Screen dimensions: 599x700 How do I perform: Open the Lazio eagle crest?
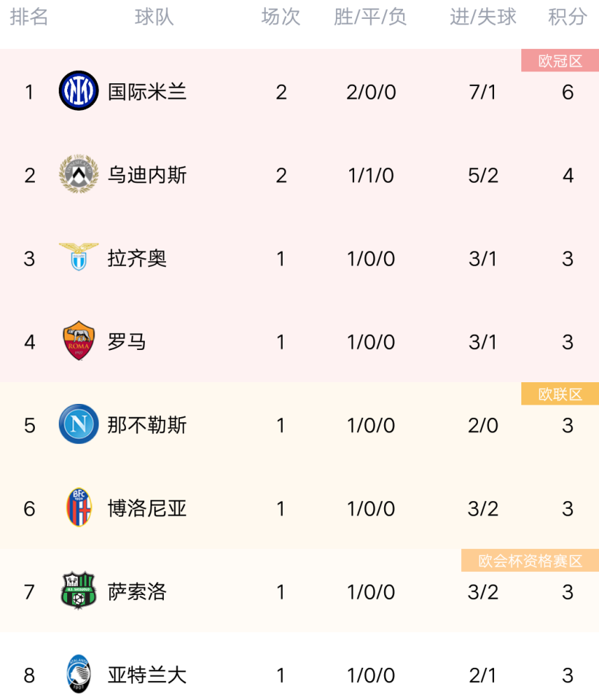coord(78,257)
